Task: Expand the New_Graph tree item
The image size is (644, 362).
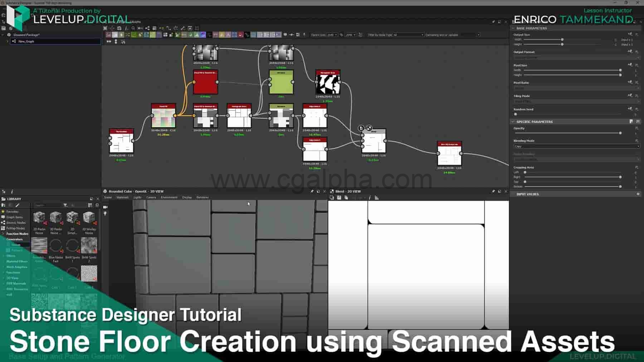Action: [x=8, y=41]
